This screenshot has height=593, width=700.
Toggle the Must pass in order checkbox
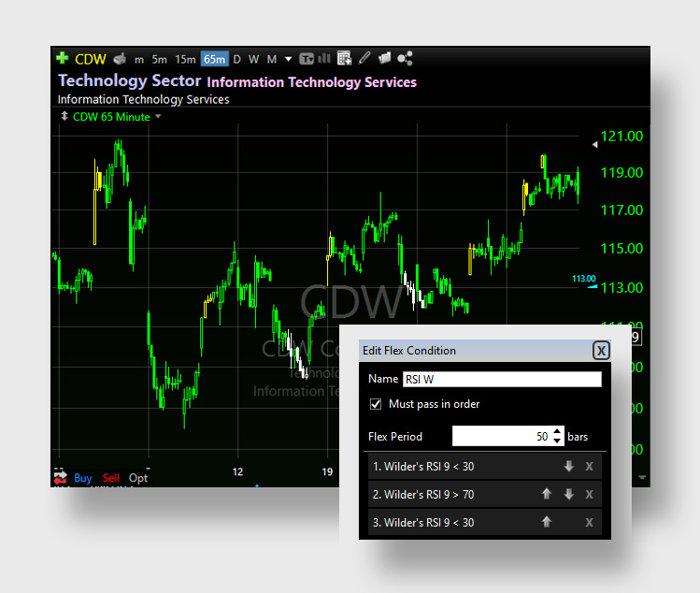[x=376, y=404]
